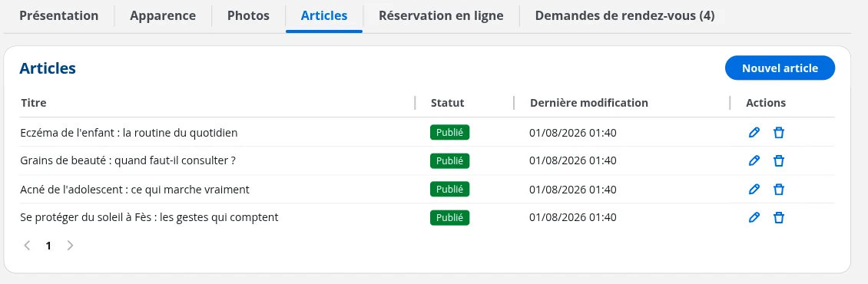Click the Actions column header
Viewport: 868px width, 284px height.
[766, 102]
